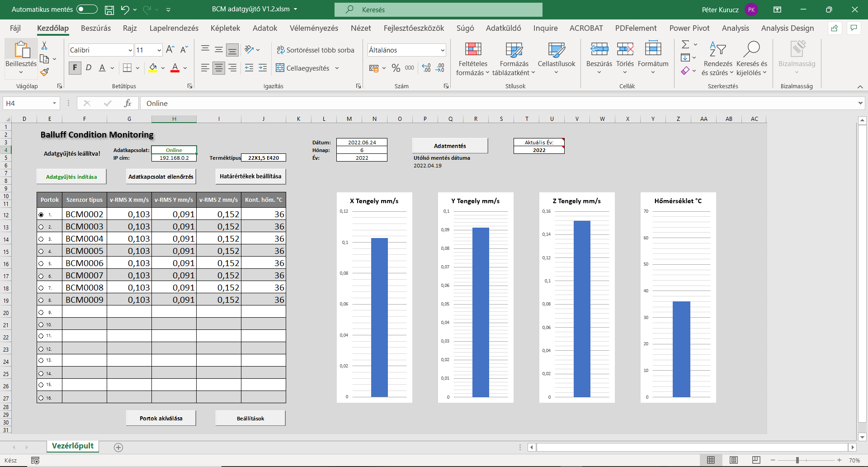The height and width of the screenshot is (467, 868).
Task: Select radio button for port 2
Action: [x=41, y=227]
